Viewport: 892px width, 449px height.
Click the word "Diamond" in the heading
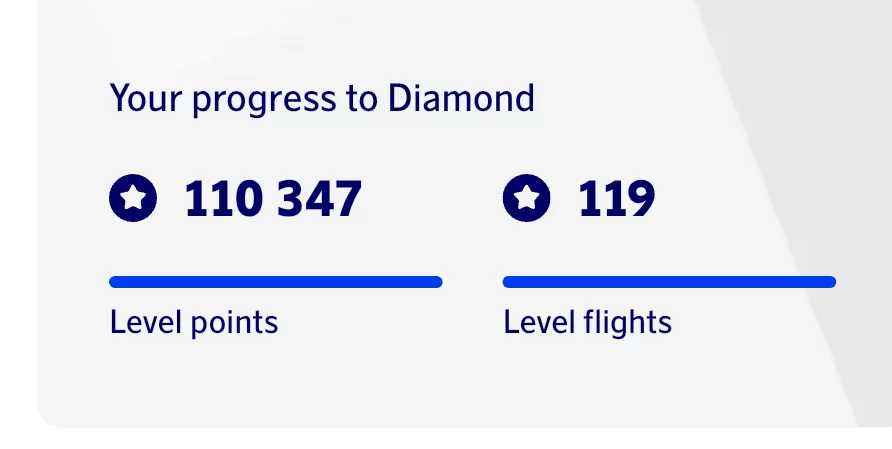pos(461,99)
